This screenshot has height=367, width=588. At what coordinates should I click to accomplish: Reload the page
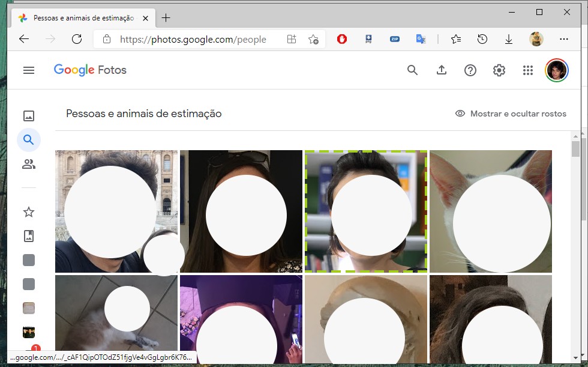coord(77,39)
